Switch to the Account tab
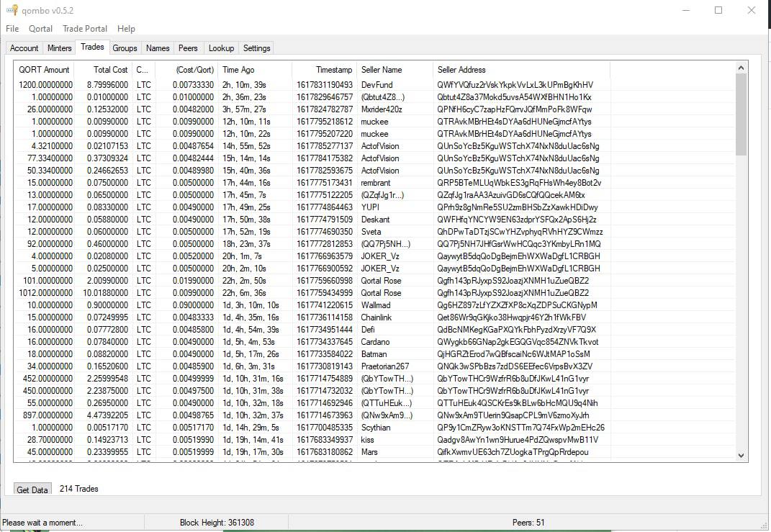 [24, 48]
